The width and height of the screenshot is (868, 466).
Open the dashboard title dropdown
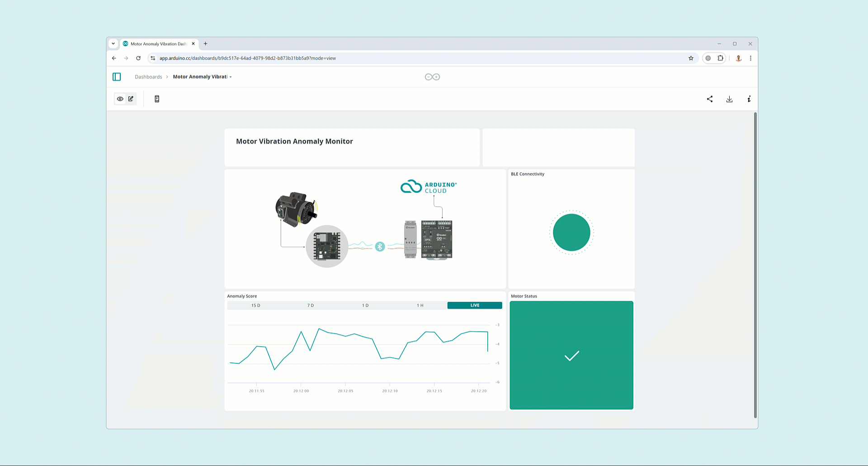(x=231, y=77)
